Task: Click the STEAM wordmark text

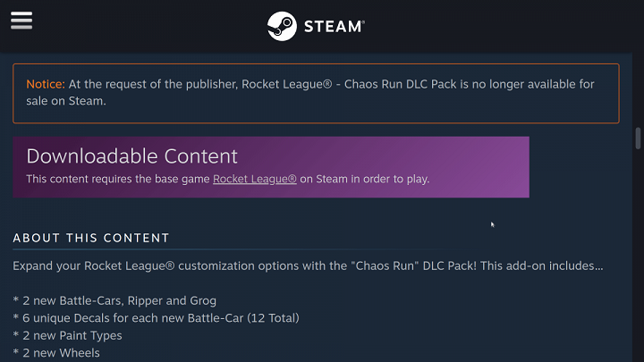Action: 334,27
